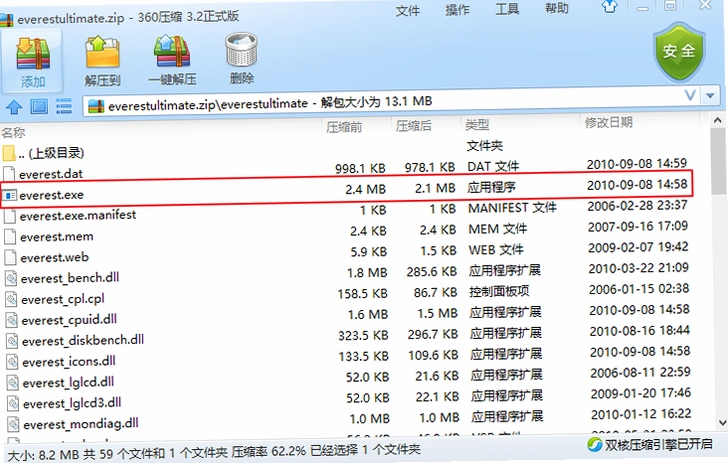This screenshot has height=463, width=728.
Task: Go up one level with blue arrow
Action: pyautogui.click(x=14, y=107)
